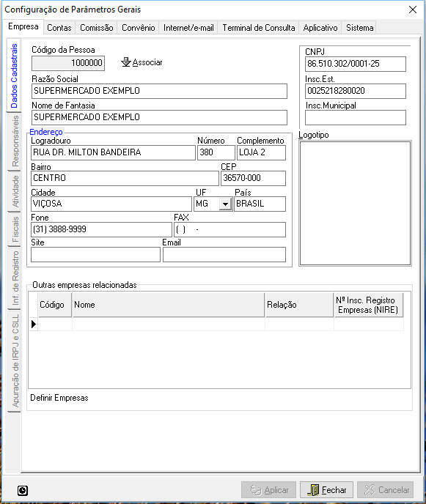Click the Associar link text
426x504 pixels.
point(147,62)
